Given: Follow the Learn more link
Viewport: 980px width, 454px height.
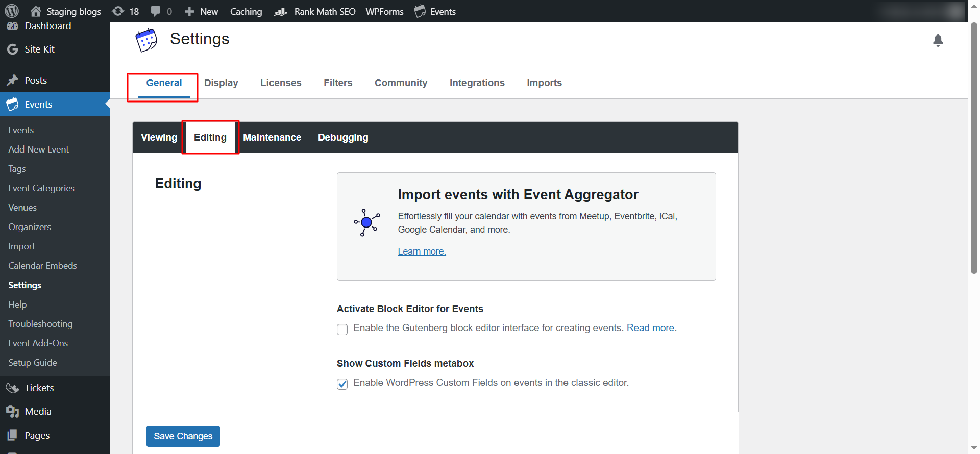Looking at the screenshot, I should point(422,251).
